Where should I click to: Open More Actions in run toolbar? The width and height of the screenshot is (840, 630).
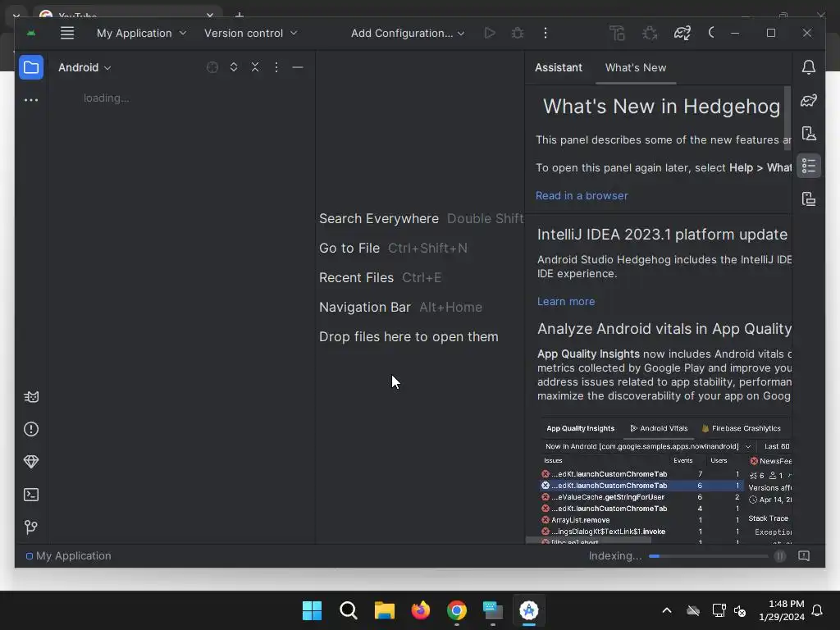(546, 33)
